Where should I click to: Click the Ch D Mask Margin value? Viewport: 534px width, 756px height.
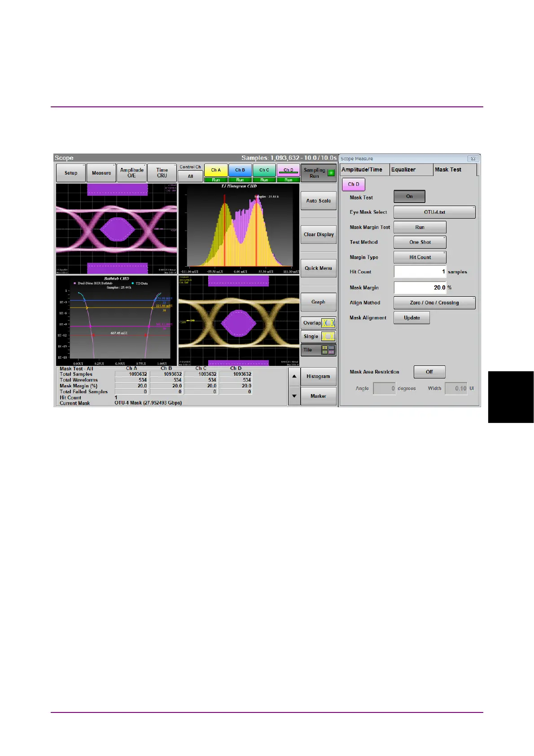point(236,386)
